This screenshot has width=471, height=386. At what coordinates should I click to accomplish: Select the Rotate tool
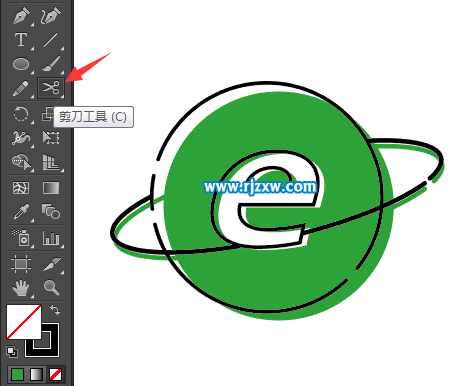click(x=21, y=114)
